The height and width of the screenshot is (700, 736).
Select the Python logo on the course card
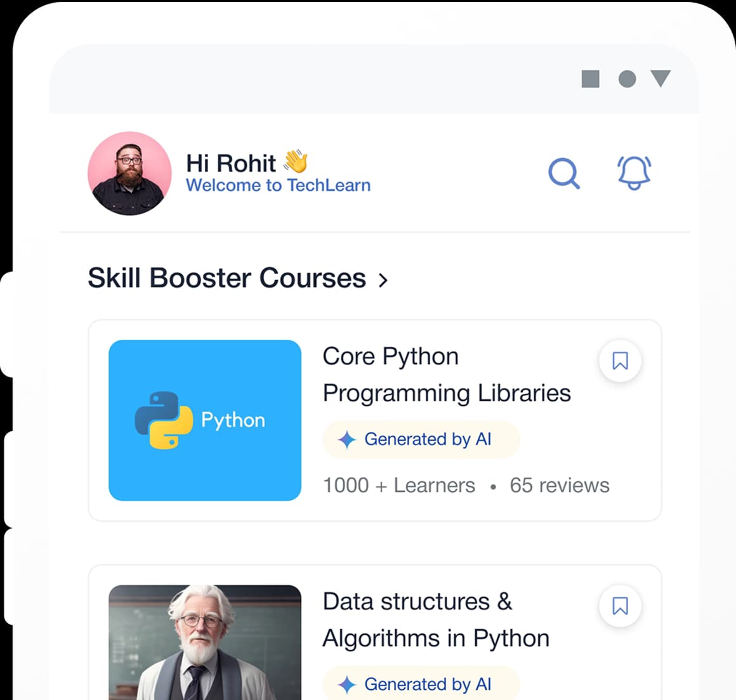point(204,420)
